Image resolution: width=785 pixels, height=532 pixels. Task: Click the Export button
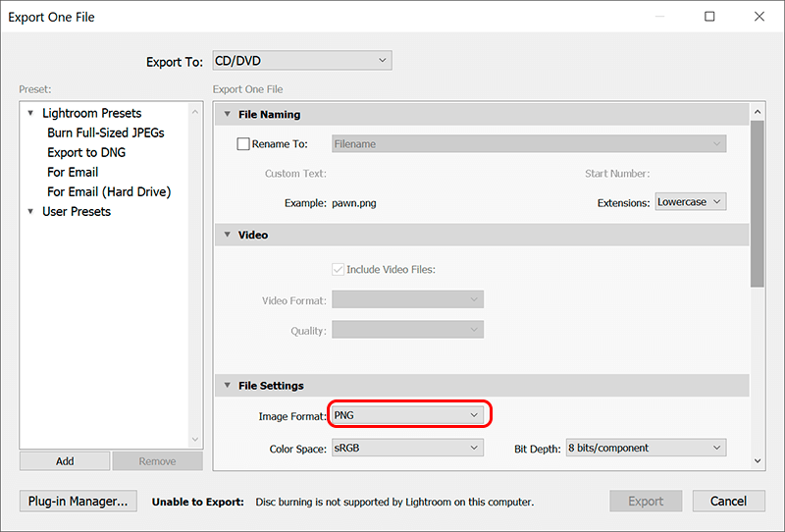[646, 501]
